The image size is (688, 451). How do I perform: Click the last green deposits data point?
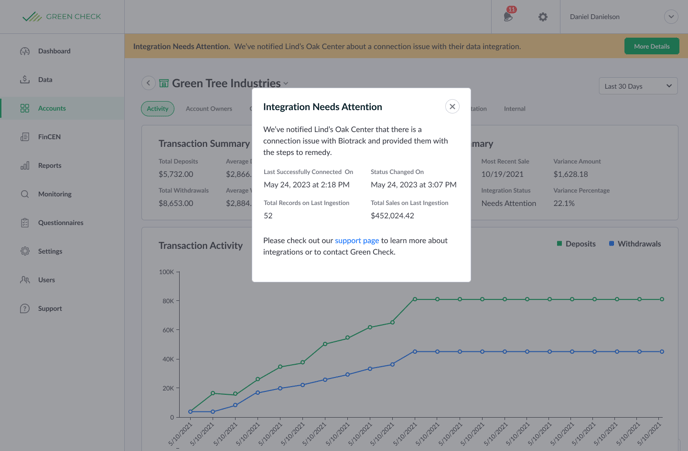point(662,299)
